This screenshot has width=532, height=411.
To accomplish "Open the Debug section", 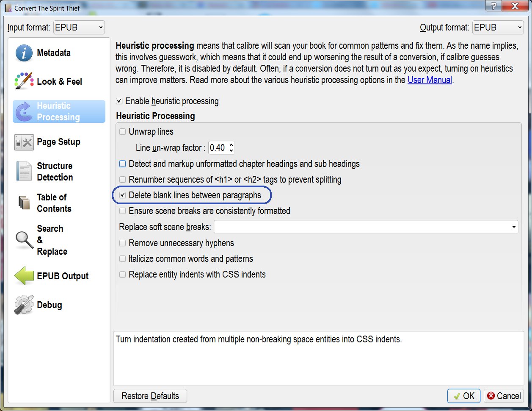I will pos(59,305).
